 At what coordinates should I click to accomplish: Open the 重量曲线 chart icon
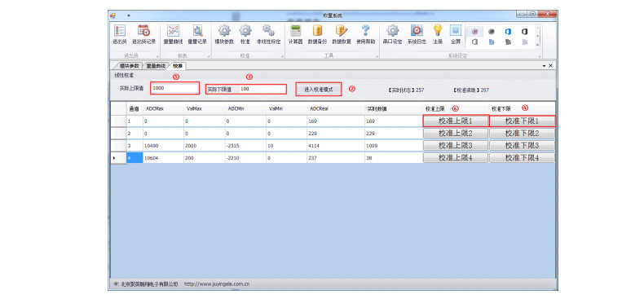(x=173, y=34)
